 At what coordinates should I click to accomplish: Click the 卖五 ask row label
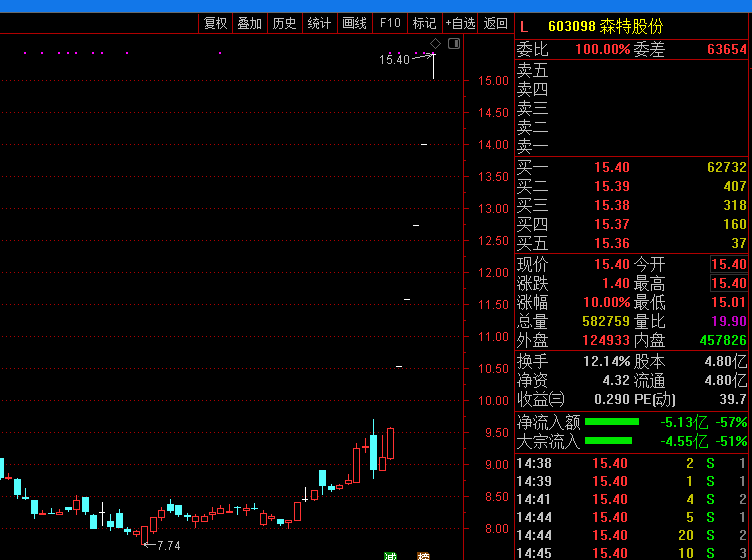point(532,70)
